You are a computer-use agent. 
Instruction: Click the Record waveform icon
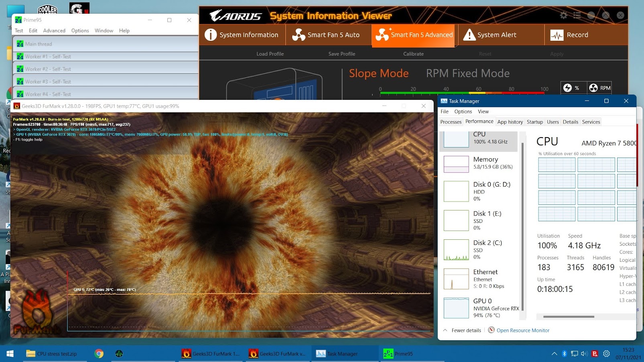pyautogui.click(x=557, y=35)
